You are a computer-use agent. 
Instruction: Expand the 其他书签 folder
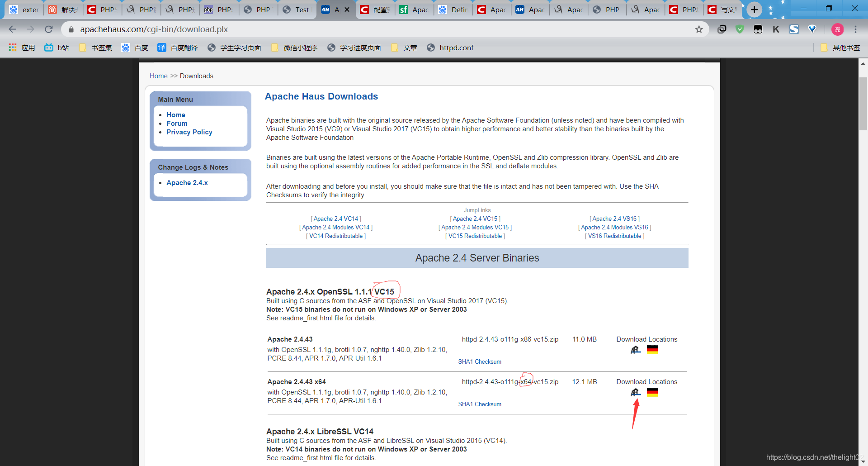point(840,48)
